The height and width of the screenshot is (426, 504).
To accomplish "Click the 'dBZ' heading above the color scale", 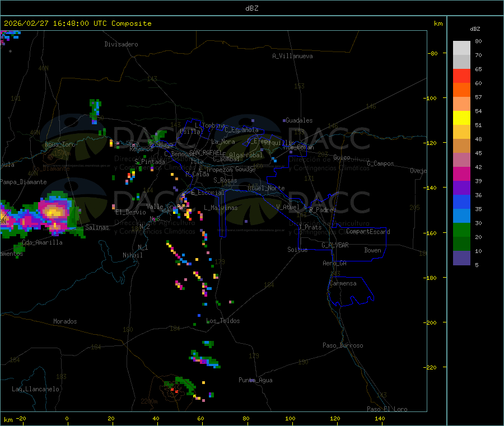I will pos(475,29).
